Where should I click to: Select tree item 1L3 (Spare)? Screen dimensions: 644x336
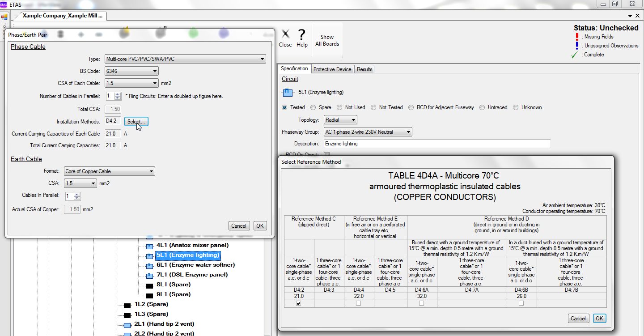[x=151, y=314]
